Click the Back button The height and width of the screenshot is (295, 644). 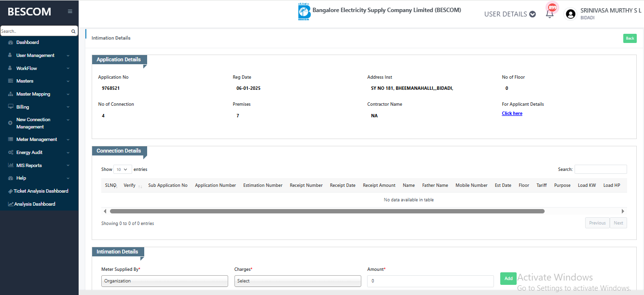click(x=630, y=39)
